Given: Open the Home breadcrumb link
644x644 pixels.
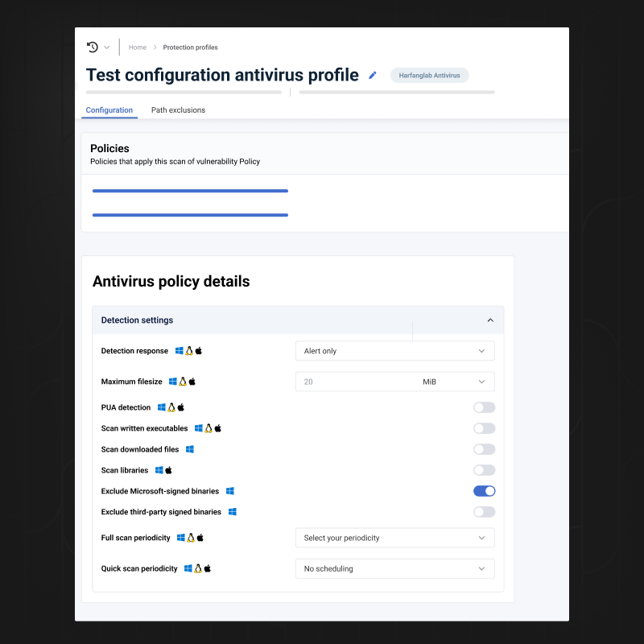Looking at the screenshot, I should pyautogui.click(x=137, y=47).
